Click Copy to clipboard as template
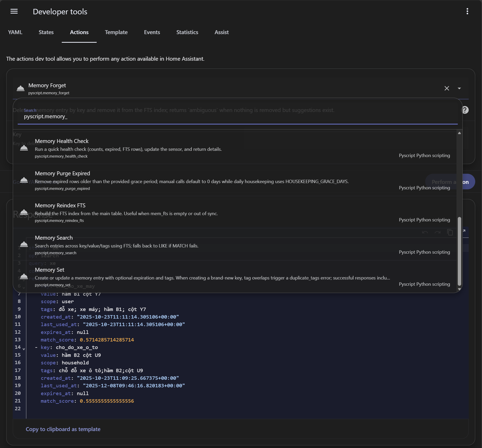Image resolution: width=482 pixels, height=448 pixels. 63,429
